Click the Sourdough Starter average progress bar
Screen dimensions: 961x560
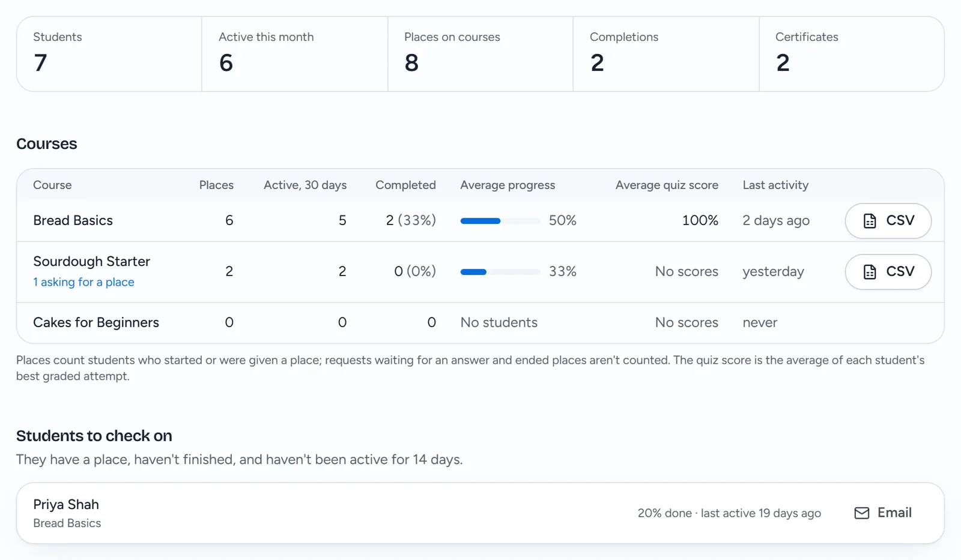click(x=500, y=272)
